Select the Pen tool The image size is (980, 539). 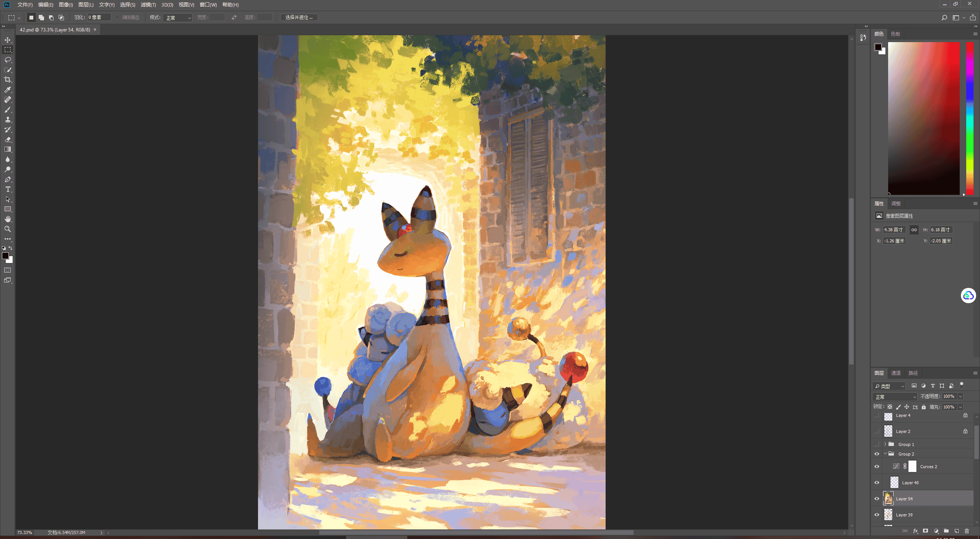point(8,179)
